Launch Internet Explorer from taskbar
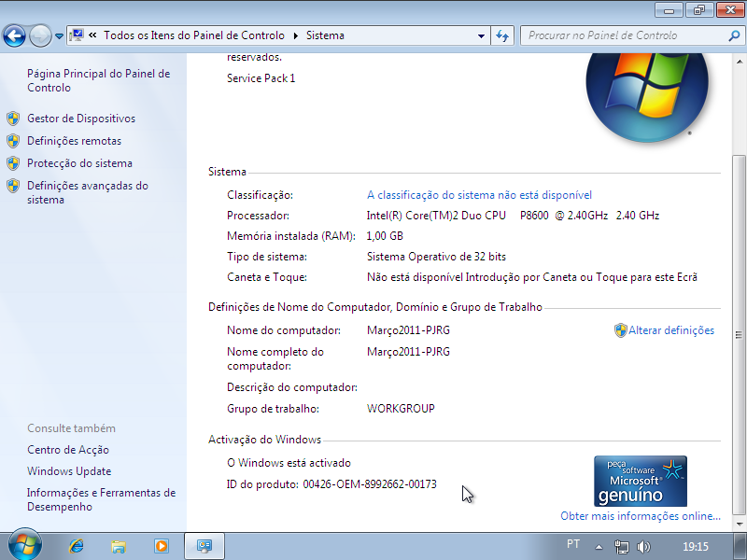This screenshot has width=747, height=560. click(x=77, y=546)
